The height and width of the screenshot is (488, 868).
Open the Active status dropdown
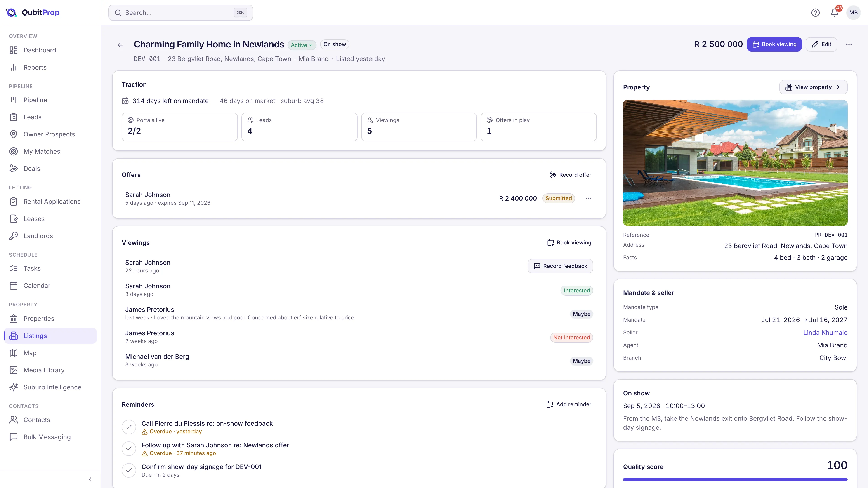[302, 45]
